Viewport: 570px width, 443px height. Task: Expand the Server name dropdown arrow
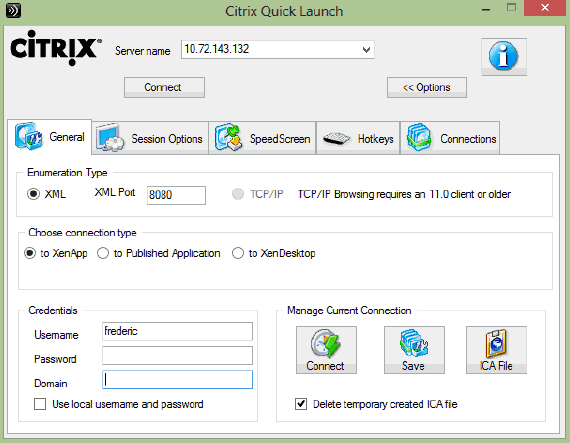(366, 50)
